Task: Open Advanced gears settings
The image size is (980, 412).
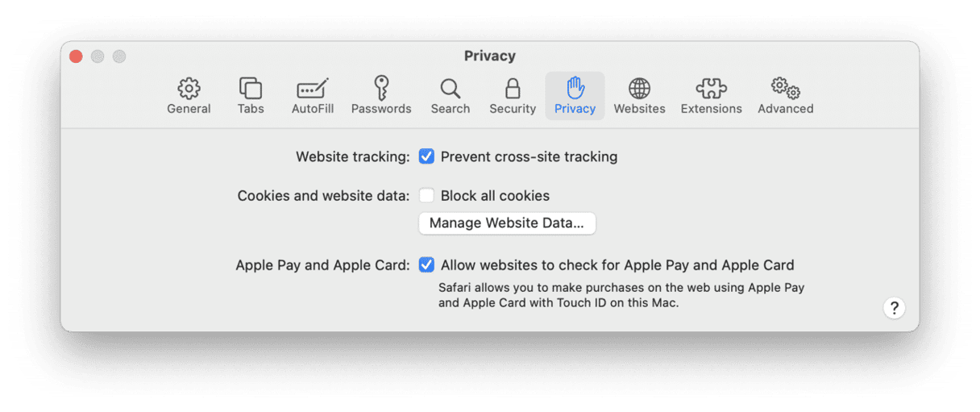Action: click(x=785, y=96)
